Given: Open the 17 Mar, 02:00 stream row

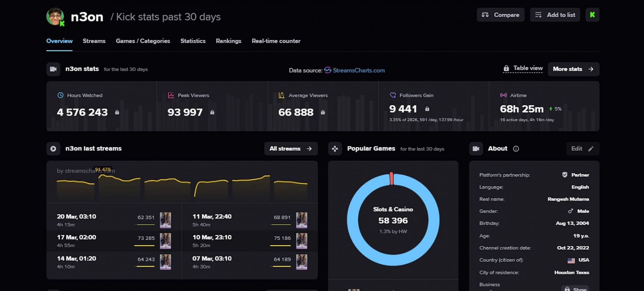Looking at the screenshot, I should click(114, 241).
